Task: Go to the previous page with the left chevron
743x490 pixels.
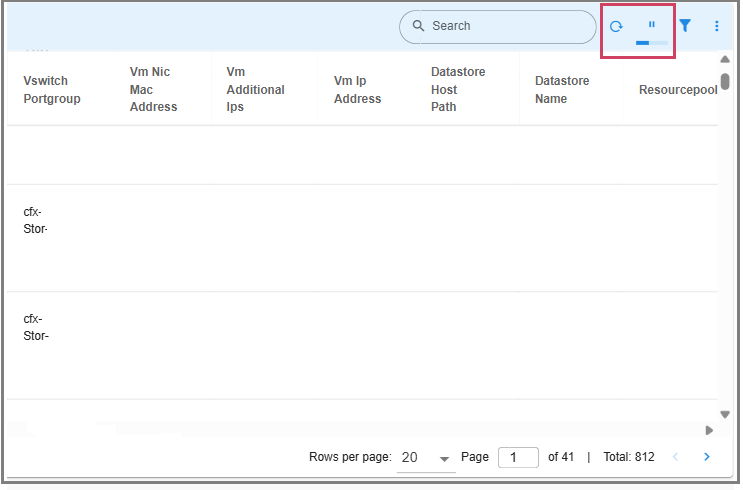Action: pyautogui.click(x=675, y=457)
